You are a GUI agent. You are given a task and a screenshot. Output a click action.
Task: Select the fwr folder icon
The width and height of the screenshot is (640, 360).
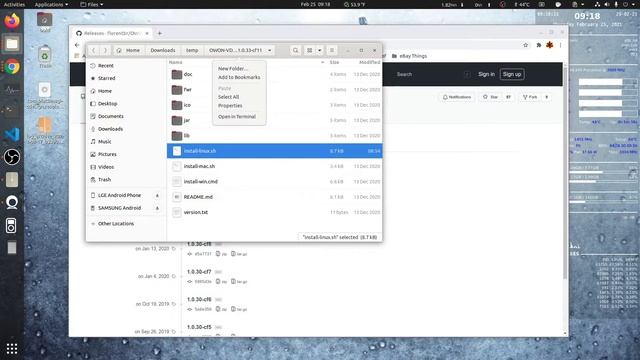coord(177,90)
